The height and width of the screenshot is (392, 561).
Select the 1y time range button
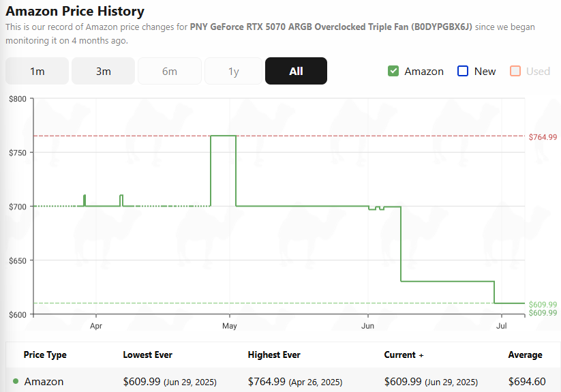[x=233, y=71]
